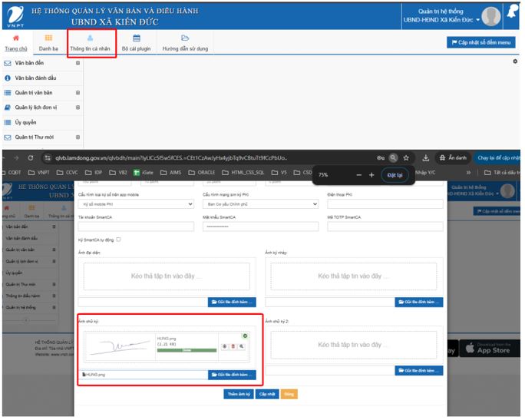Expand the Văn bản đến tree item
This screenshot has width=525, height=420.
click(x=78, y=63)
